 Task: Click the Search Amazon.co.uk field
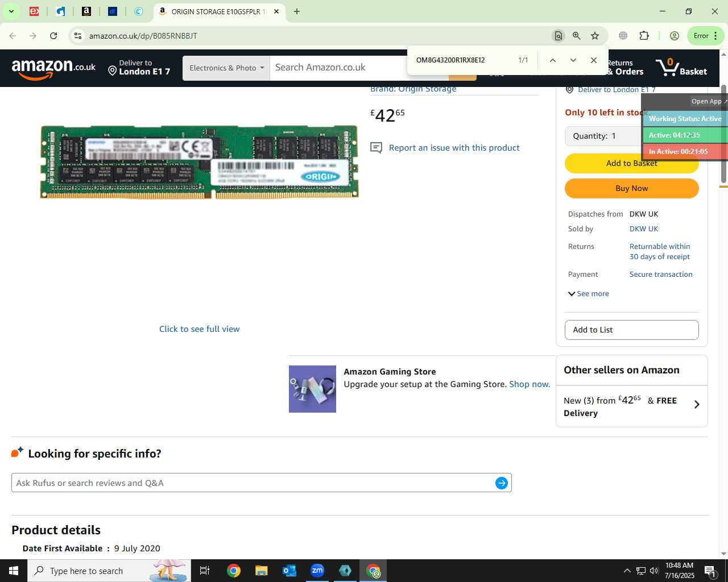tap(338, 68)
